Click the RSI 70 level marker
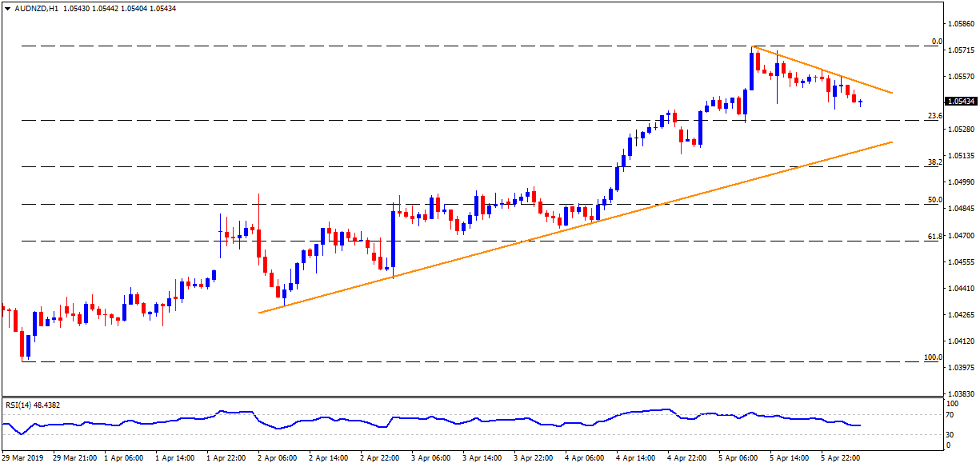Viewport: 980px width, 467px height. [x=950, y=415]
